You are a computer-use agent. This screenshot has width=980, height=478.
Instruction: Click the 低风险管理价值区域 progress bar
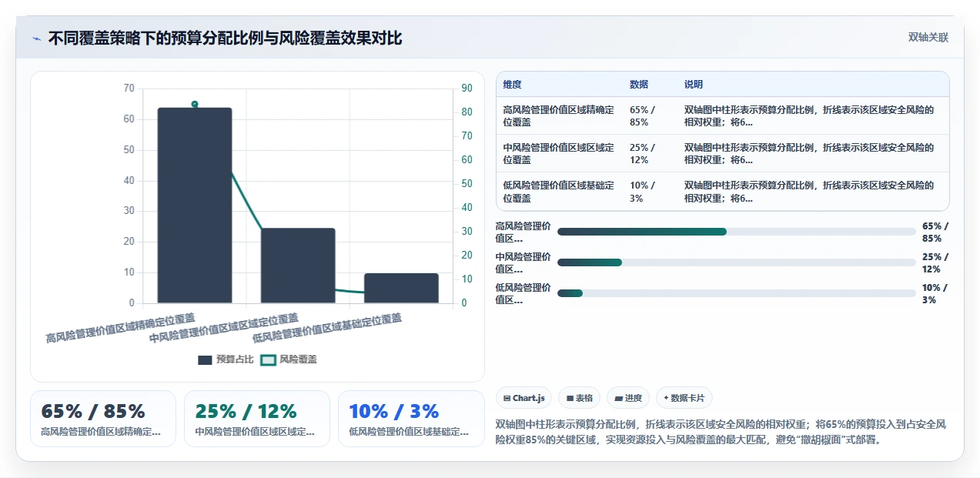737,293
